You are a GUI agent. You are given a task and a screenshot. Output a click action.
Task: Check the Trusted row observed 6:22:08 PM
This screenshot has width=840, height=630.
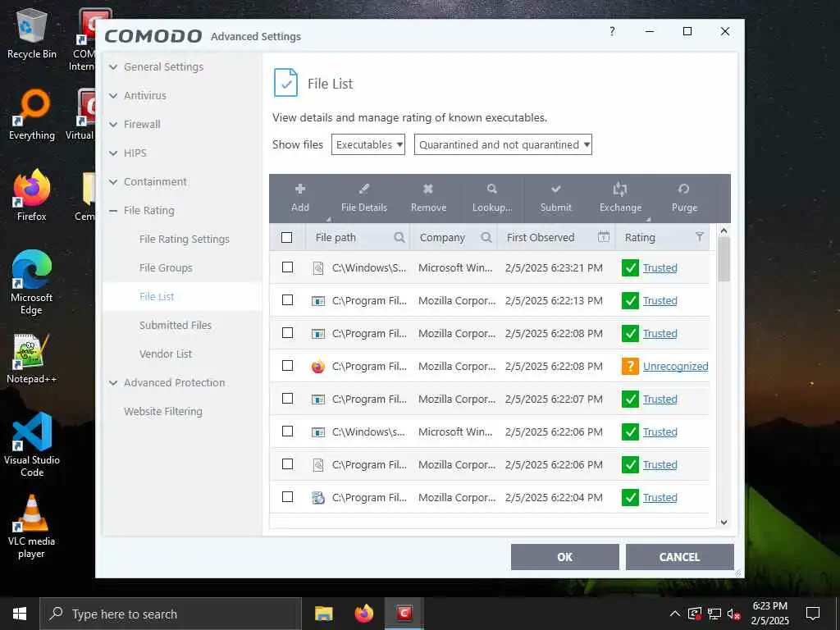click(288, 333)
